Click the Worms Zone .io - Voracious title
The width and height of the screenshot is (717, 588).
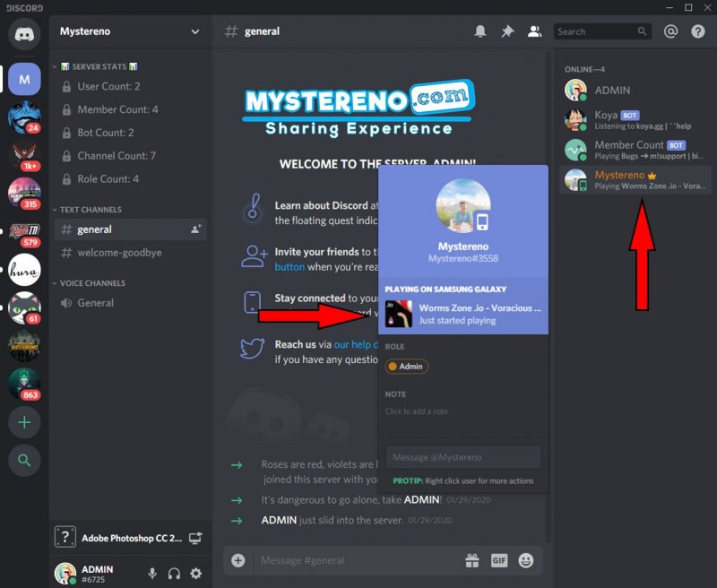click(x=480, y=307)
